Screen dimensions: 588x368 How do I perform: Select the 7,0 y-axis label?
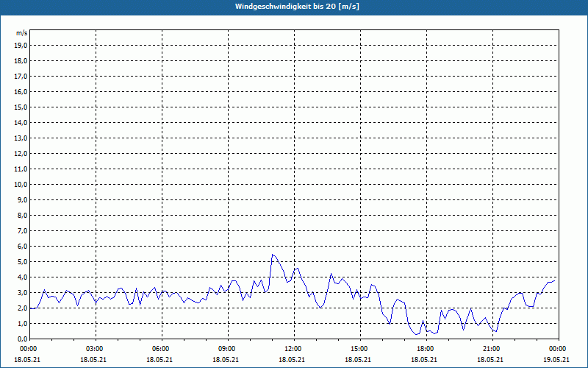[x=23, y=230]
